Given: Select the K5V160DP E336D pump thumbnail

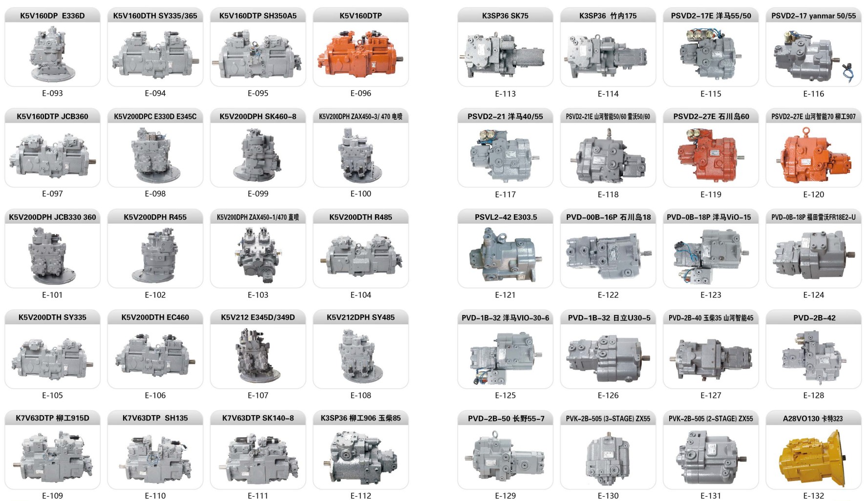Looking at the screenshot, I should point(51,54).
